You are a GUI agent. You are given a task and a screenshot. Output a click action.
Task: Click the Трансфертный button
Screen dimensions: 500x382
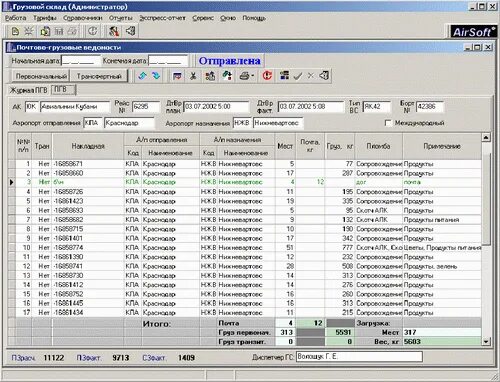pyautogui.click(x=99, y=76)
